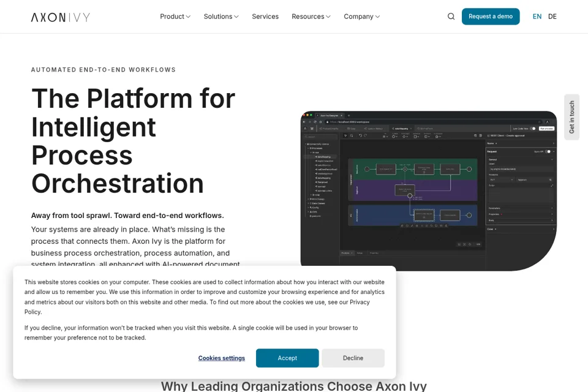This screenshot has width=588, height=392.
Task: Click the 'The Platform for Intelligent Process Orchestration' heading
Action: coord(134,141)
